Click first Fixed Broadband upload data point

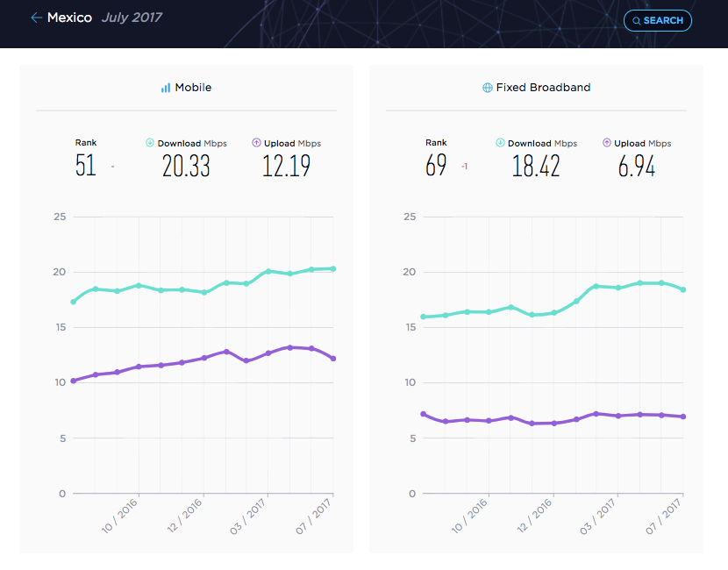pos(424,414)
